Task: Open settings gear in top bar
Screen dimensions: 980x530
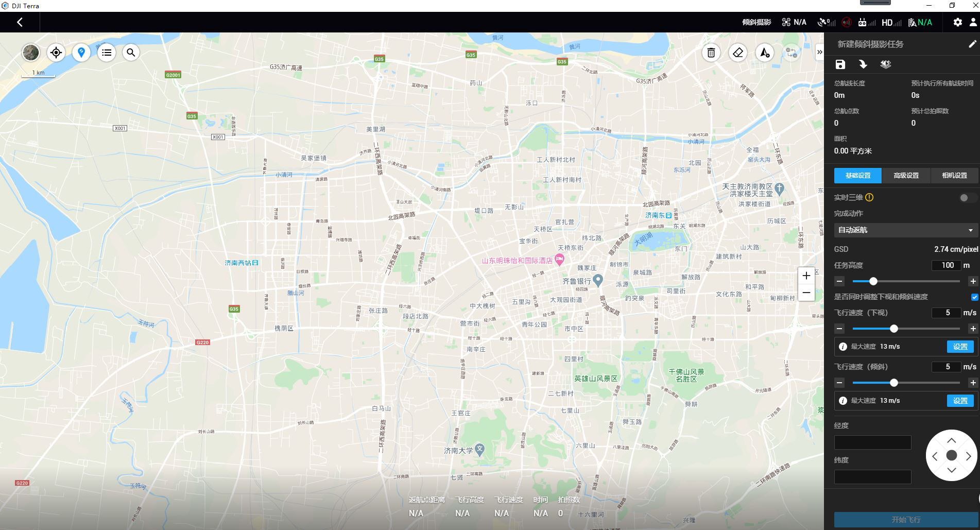Action: click(x=957, y=22)
